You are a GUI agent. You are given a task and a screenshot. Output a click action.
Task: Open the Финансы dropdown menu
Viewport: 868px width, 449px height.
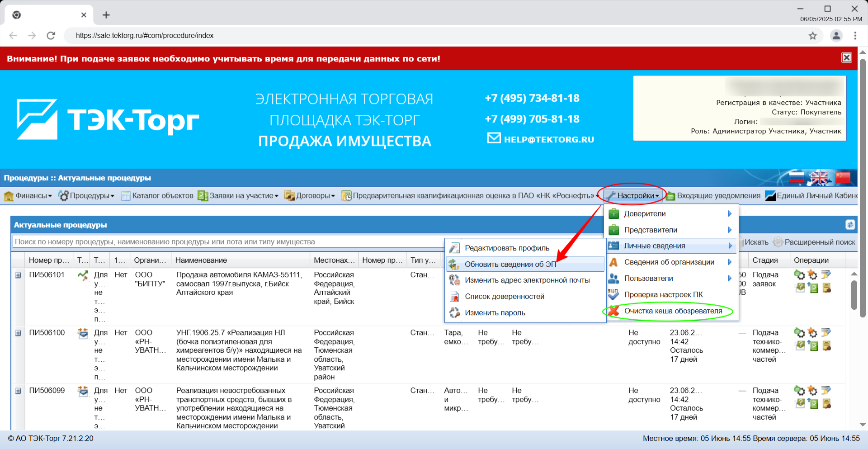pos(28,196)
